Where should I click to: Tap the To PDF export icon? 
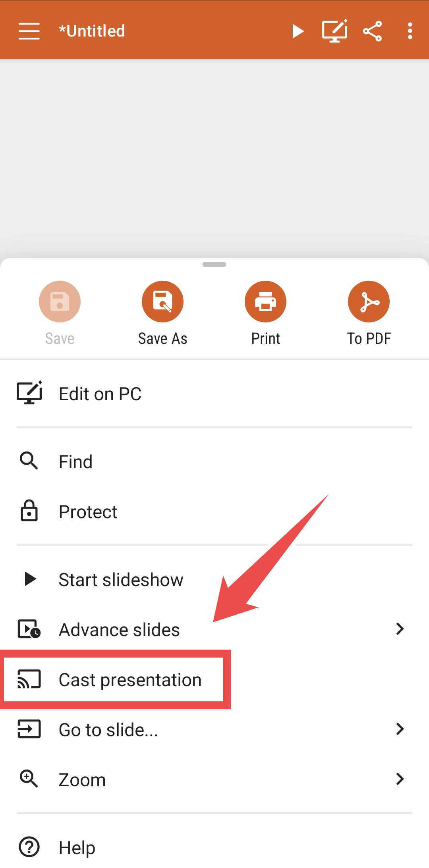pyautogui.click(x=369, y=301)
